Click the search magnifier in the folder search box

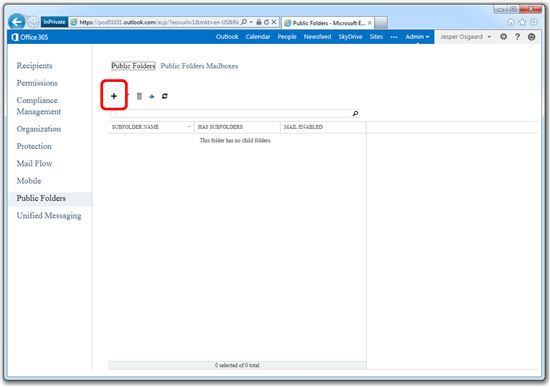(355, 113)
